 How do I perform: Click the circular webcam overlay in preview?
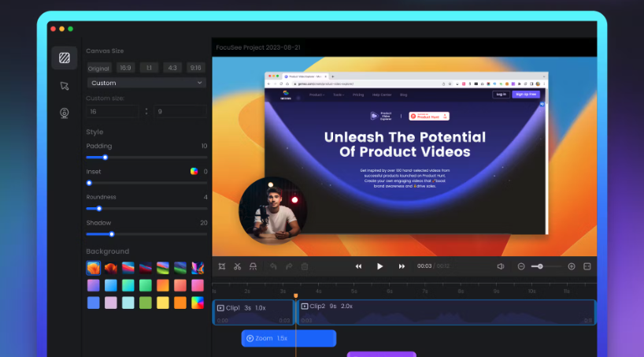(x=272, y=211)
